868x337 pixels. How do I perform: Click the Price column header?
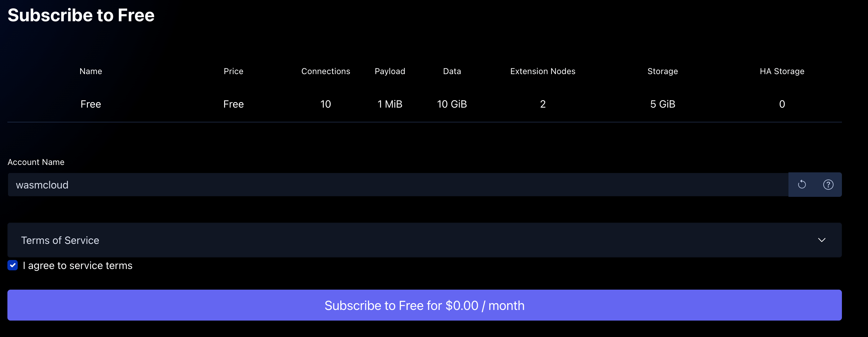233,71
